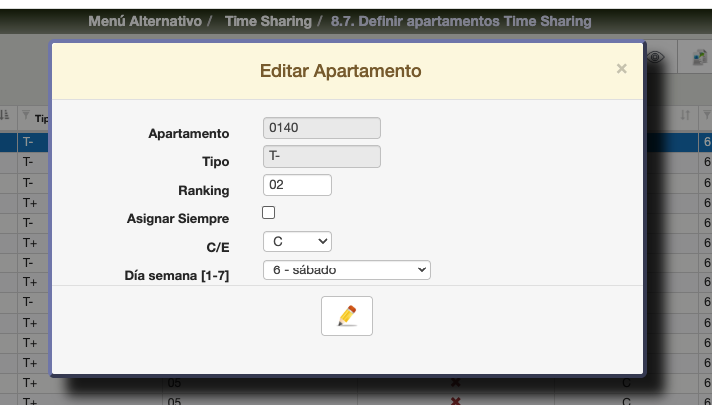Image resolution: width=712 pixels, height=405 pixels.
Task: Click the eye icon behind the dialog
Action: pyautogui.click(x=656, y=58)
